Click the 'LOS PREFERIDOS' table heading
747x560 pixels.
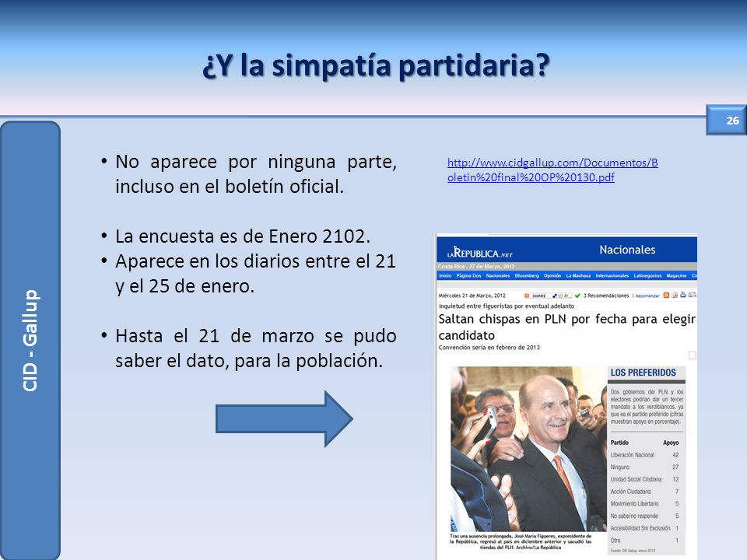pyautogui.click(x=644, y=373)
